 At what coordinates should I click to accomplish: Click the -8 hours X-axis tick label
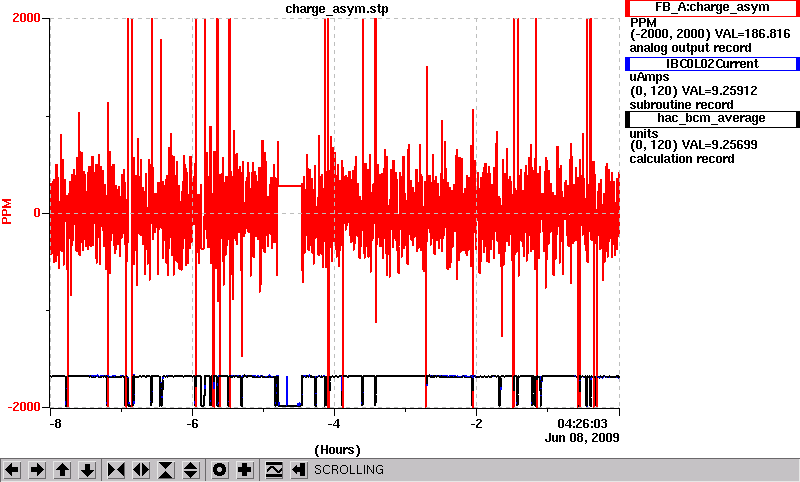[55, 424]
